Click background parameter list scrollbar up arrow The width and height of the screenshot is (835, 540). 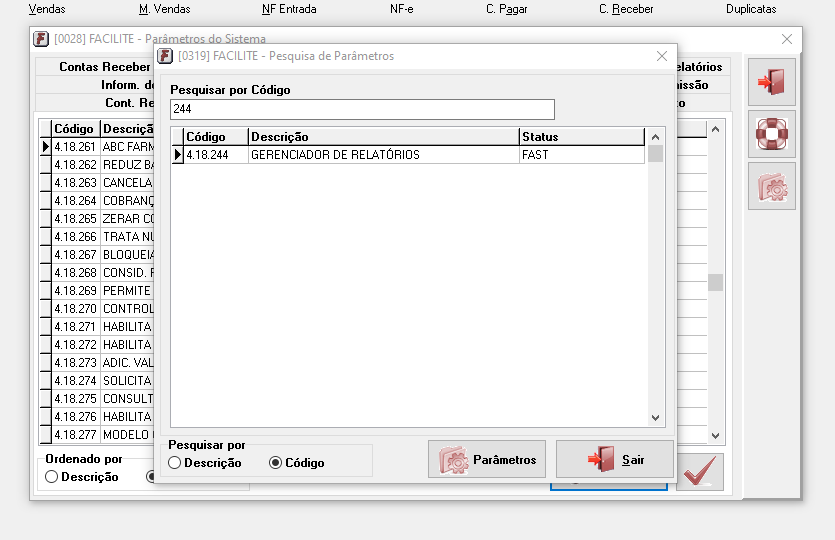pos(715,129)
